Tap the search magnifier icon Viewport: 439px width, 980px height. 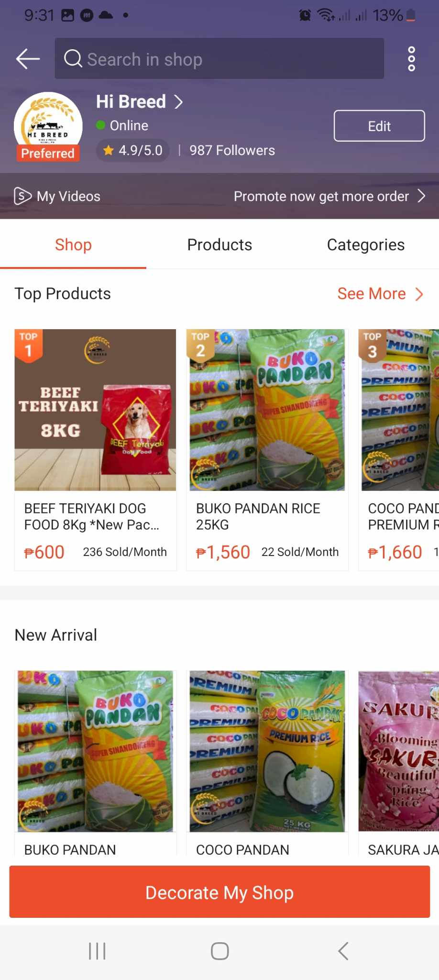click(x=73, y=59)
